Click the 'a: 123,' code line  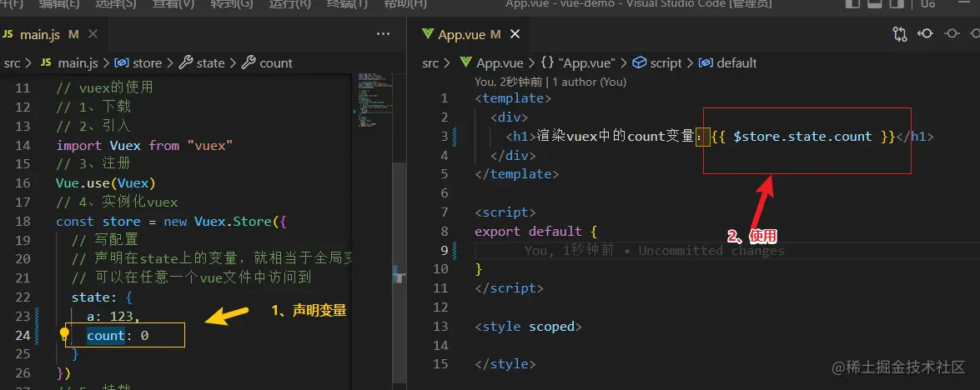pos(113,317)
